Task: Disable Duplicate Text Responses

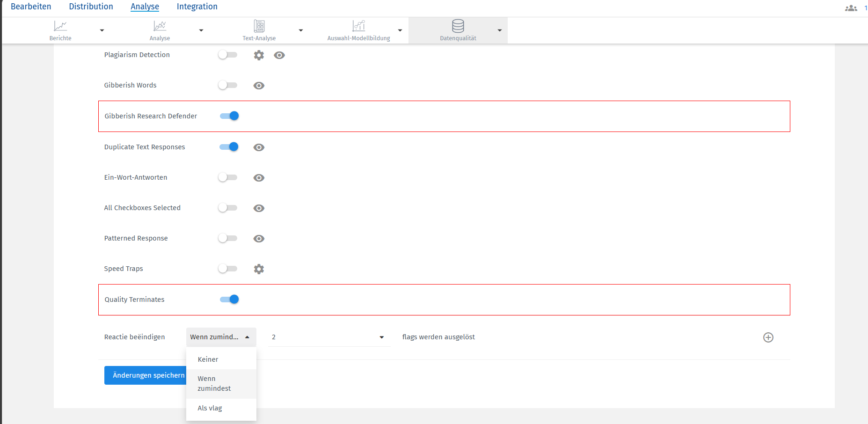Action: (228, 147)
